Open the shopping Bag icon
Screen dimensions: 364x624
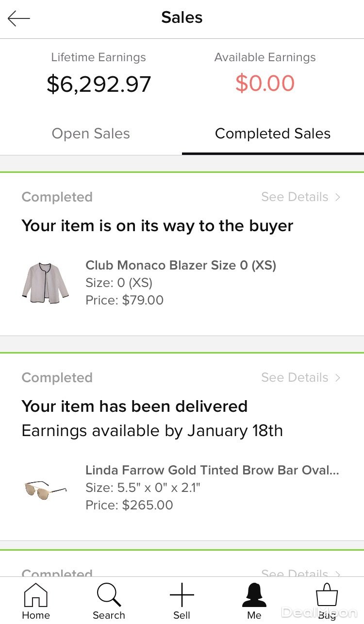(327, 595)
